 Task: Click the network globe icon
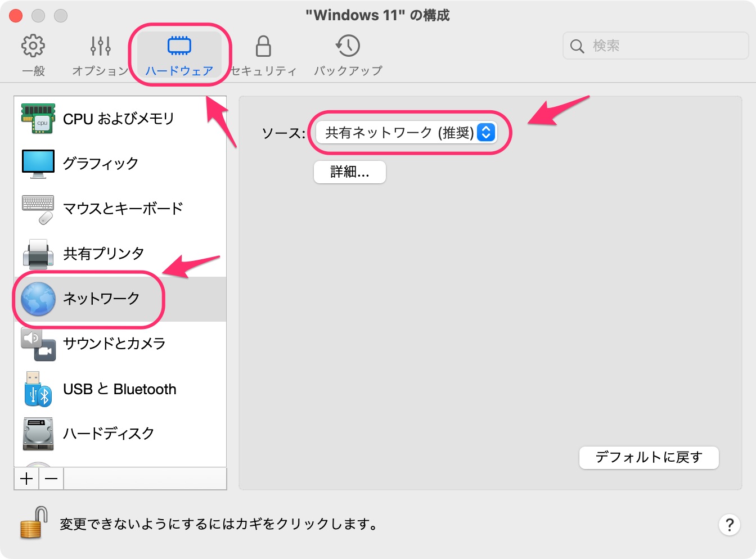[x=38, y=299]
